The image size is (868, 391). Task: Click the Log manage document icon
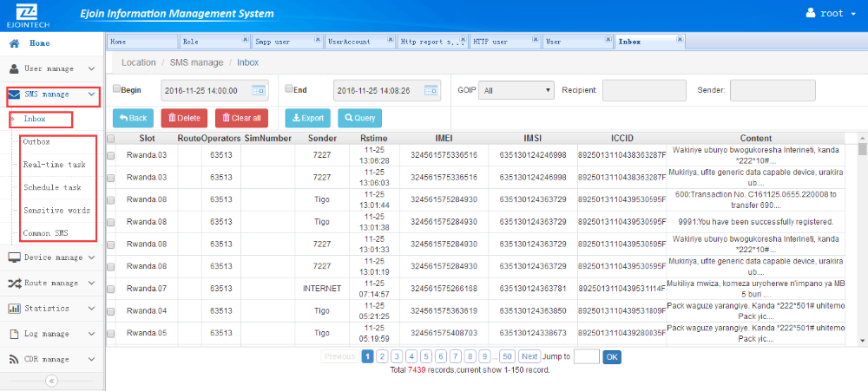15,334
